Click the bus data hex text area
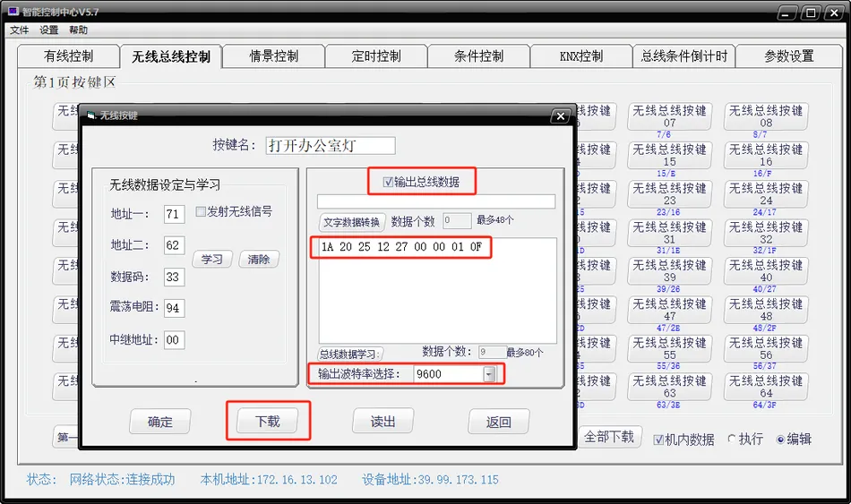 pyautogui.click(x=437, y=290)
